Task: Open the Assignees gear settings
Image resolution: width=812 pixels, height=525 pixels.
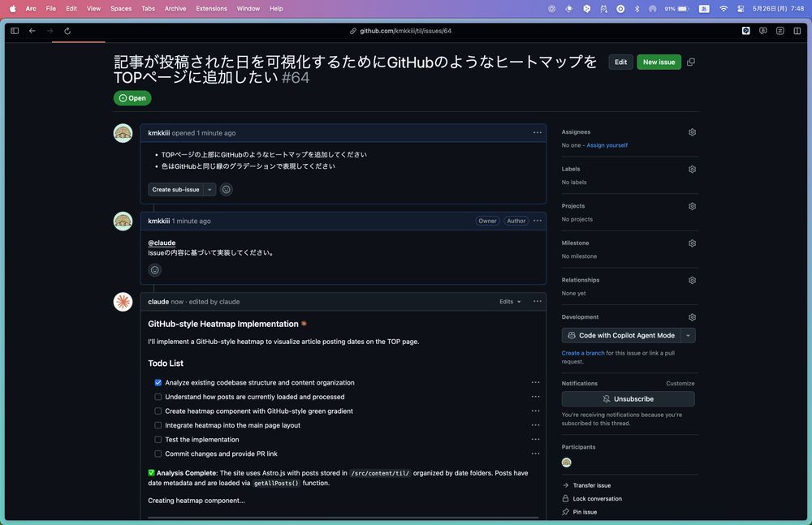Action: (x=692, y=132)
